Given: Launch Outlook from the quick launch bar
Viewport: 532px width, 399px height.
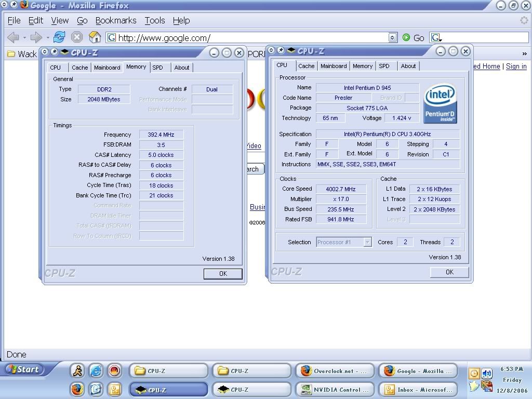Looking at the screenshot, I should (x=115, y=390).
